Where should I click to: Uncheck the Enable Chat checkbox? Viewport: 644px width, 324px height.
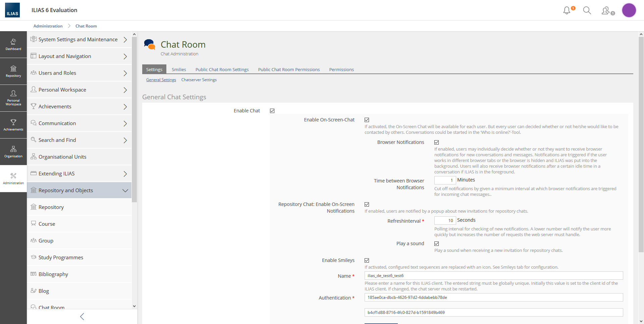click(272, 111)
